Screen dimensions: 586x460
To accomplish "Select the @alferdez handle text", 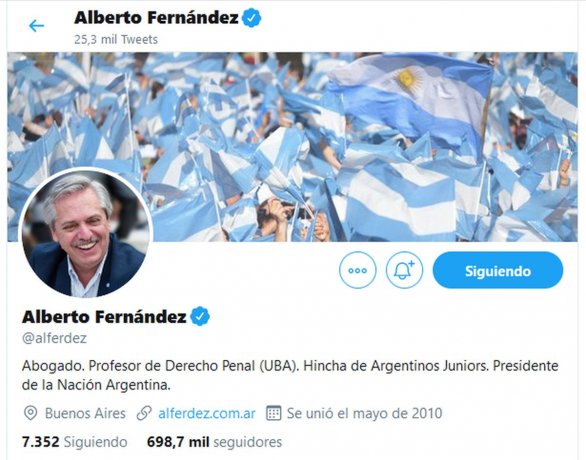I will click(x=54, y=338).
